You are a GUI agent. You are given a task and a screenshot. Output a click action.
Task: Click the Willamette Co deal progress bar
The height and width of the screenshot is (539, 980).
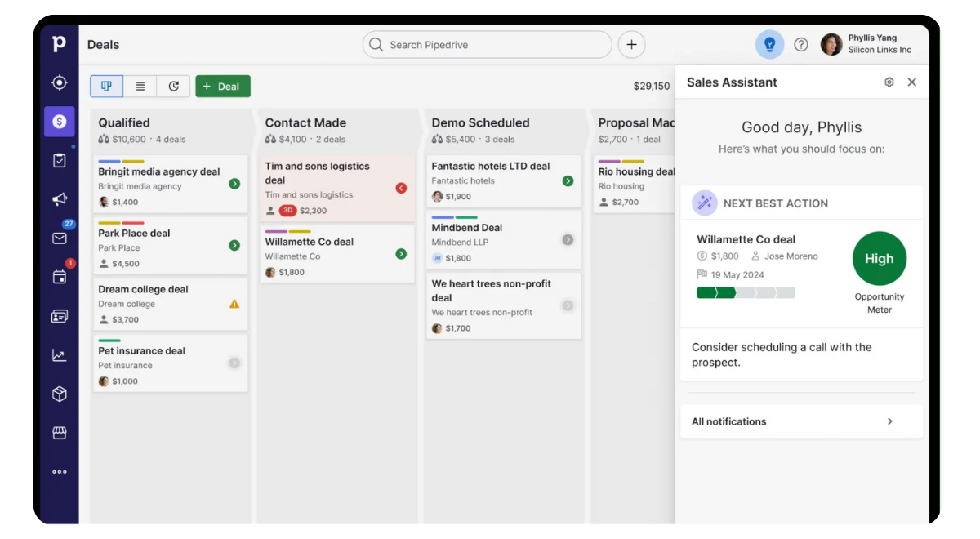coord(746,292)
